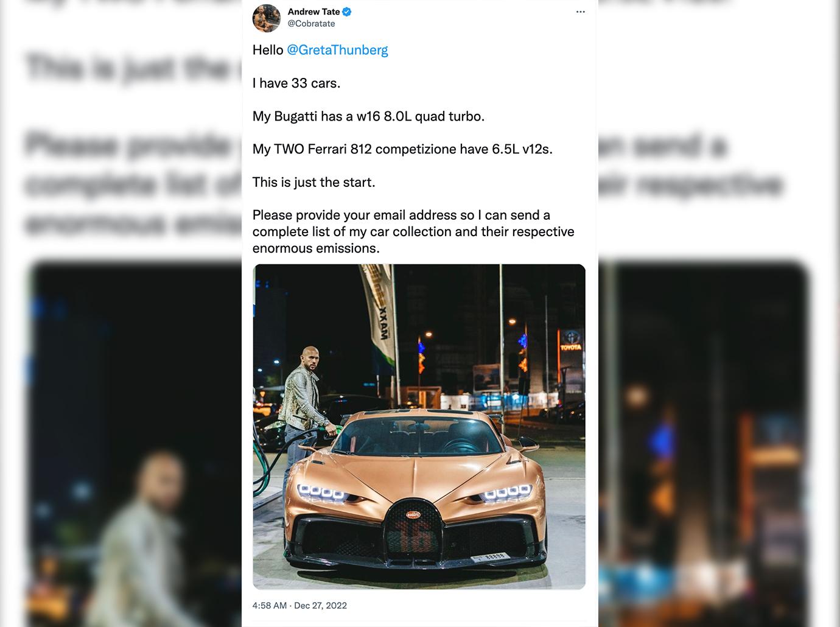This screenshot has width=840, height=627.
Task: Open the 4:58 AM · Dec 27, 2022 timestamp
Action: click(299, 605)
